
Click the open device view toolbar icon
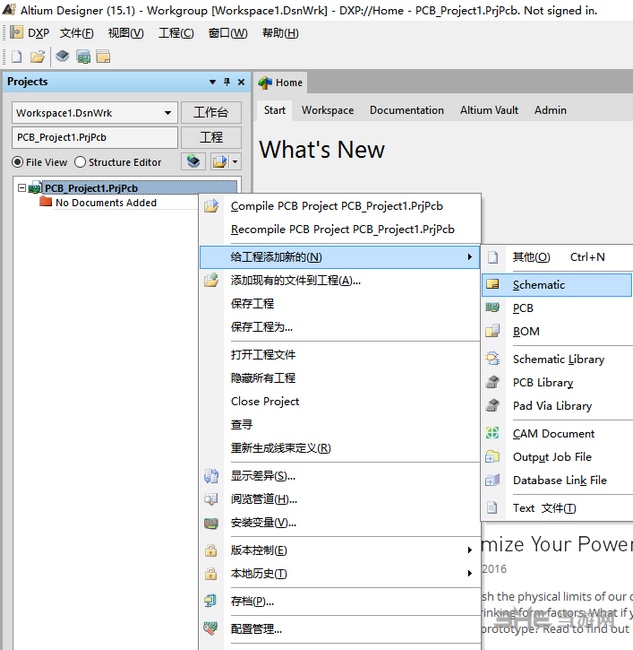click(x=62, y=56)
